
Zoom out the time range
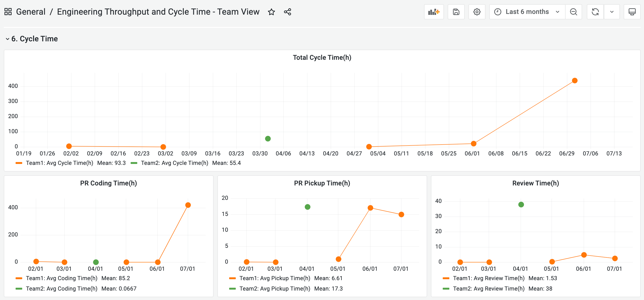point(573,12)
